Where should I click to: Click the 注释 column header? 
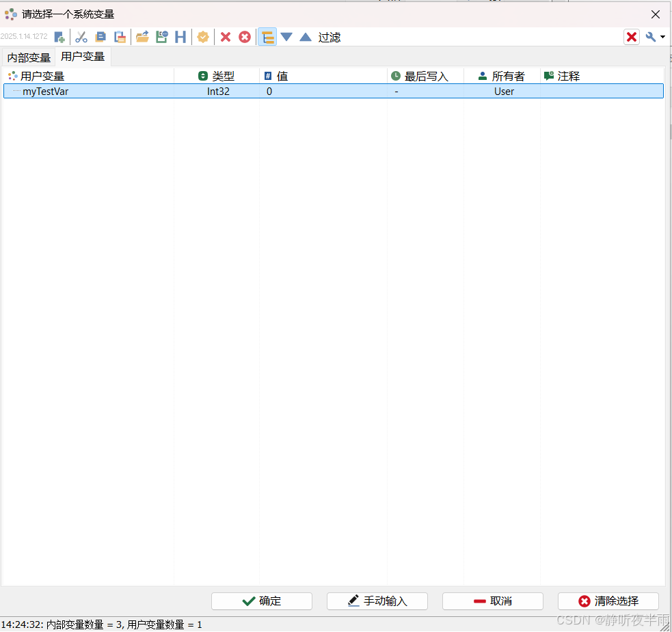pyautogui.click(x=602, y=77)
